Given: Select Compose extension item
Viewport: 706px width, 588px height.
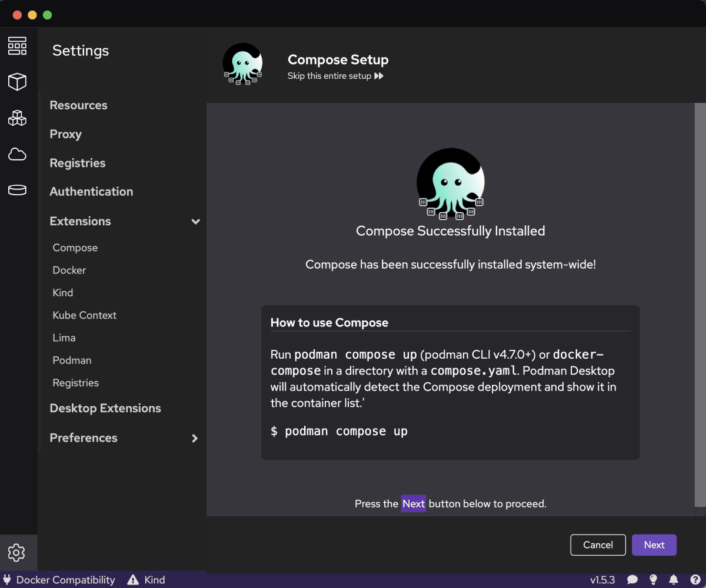Looking at the screenshot, I should coord(75,248).
